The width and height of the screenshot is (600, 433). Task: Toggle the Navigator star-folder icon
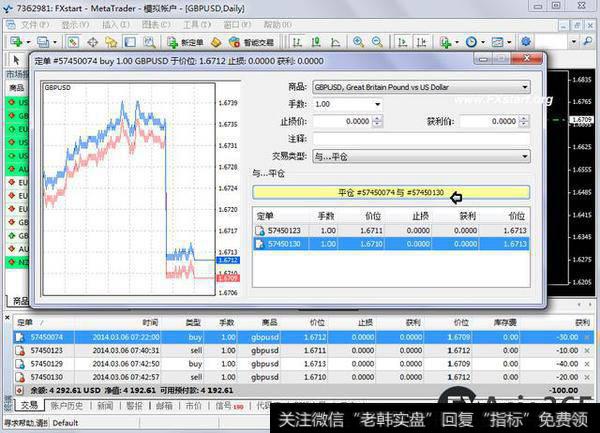pyautogui.click(x=111, y=42)
